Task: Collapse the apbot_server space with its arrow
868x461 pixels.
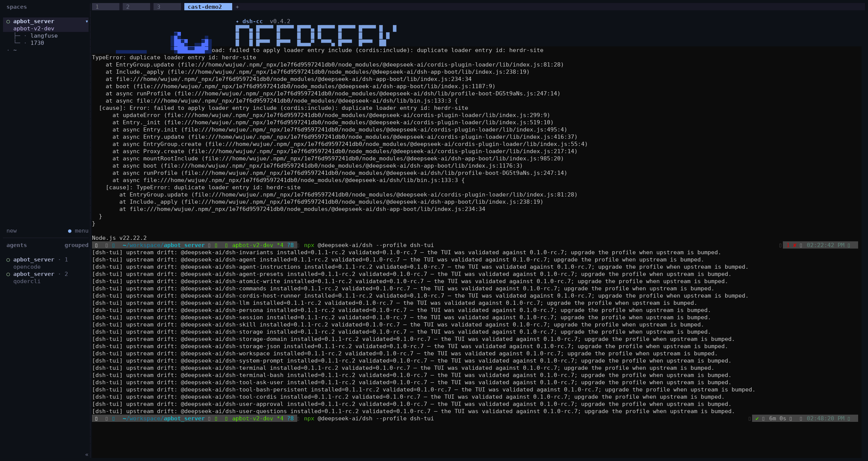Action: click(87, 21)
